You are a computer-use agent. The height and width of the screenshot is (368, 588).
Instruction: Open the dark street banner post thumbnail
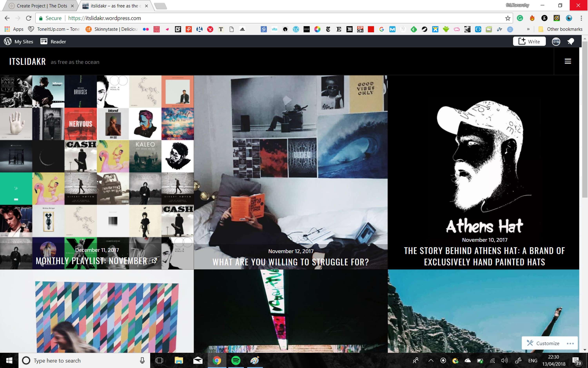click(x=291, y=311)
